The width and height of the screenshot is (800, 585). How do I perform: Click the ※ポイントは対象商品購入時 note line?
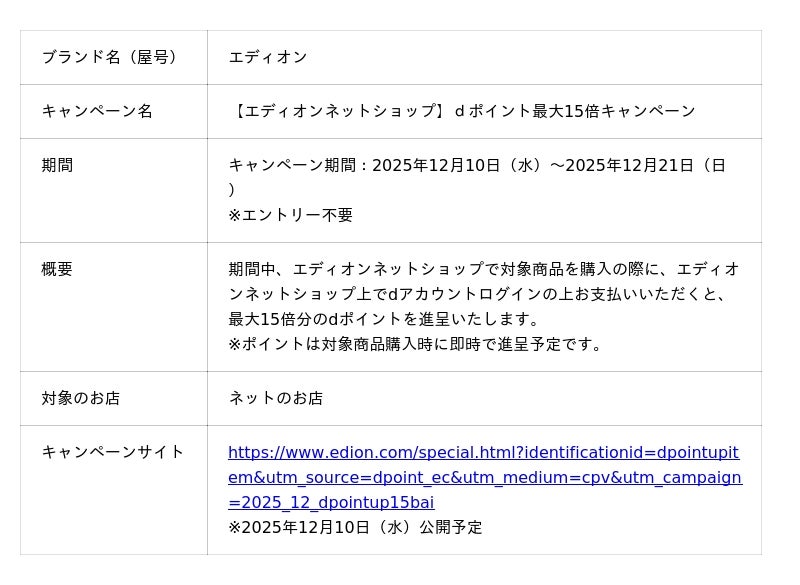click(417, 344)
